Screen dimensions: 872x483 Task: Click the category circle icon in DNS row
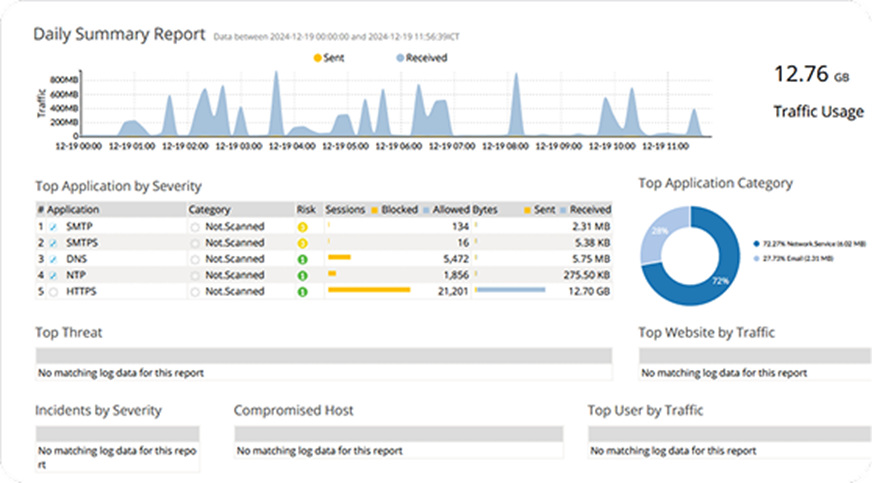pyautogui.click(x=195, y=259)
